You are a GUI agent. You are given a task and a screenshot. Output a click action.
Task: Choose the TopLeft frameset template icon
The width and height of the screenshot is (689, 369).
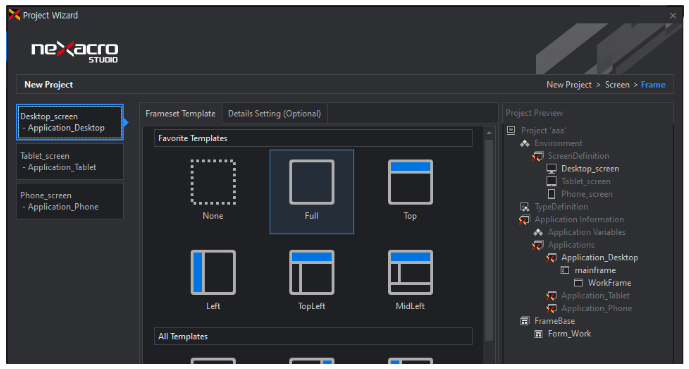click(x=312, y=272)
